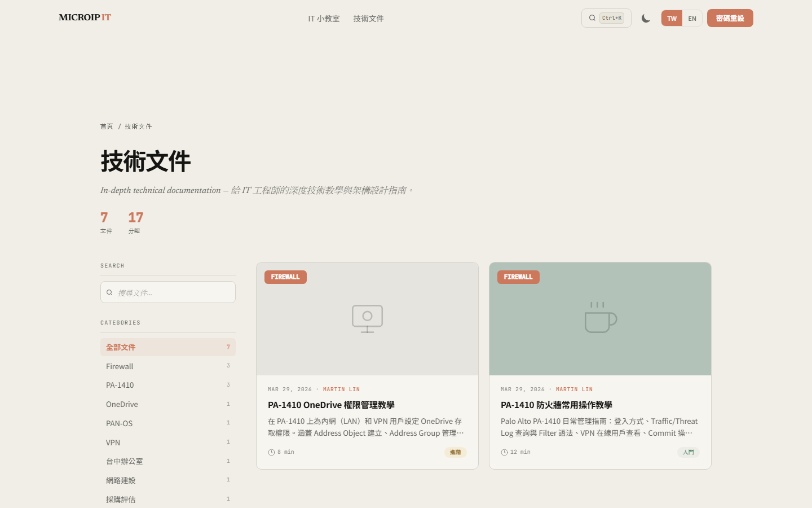This screenshot has height=508, width=812.
Task: Click the 7 文件 counter
Action: pyautogui.click(x=106, y=222)
